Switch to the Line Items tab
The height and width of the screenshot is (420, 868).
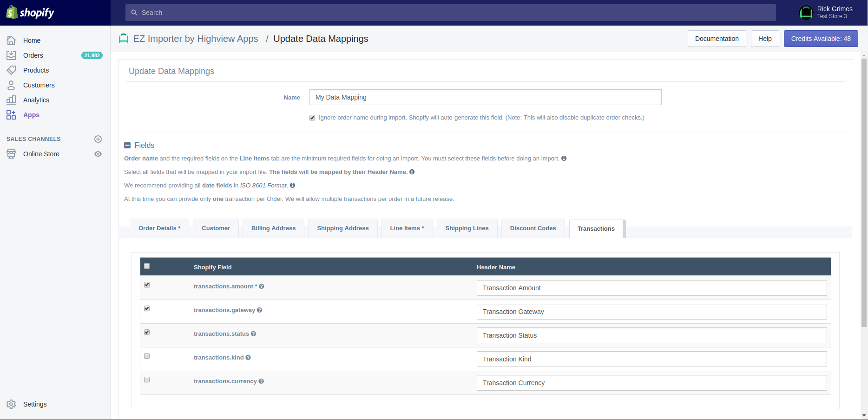click(x=407, y=228)
